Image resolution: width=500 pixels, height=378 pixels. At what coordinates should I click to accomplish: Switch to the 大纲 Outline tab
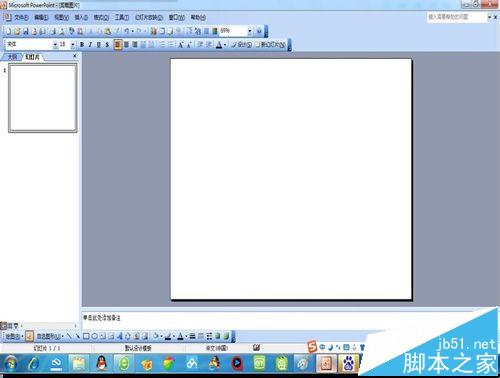(12, 57)
